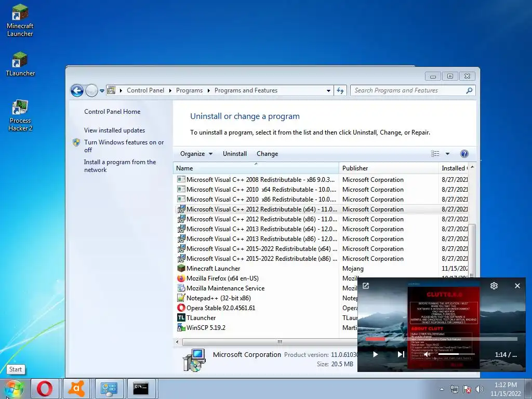Open Avast from the taskbar

point(76,389)
